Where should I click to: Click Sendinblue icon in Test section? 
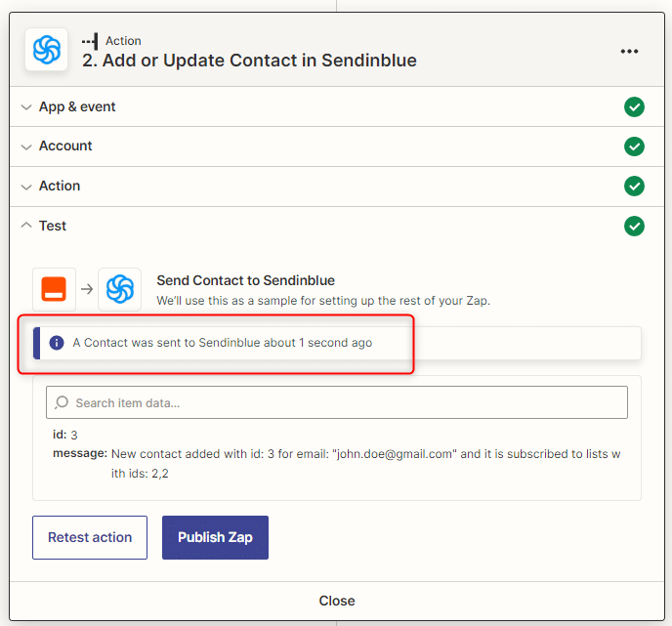pos(119,289)
